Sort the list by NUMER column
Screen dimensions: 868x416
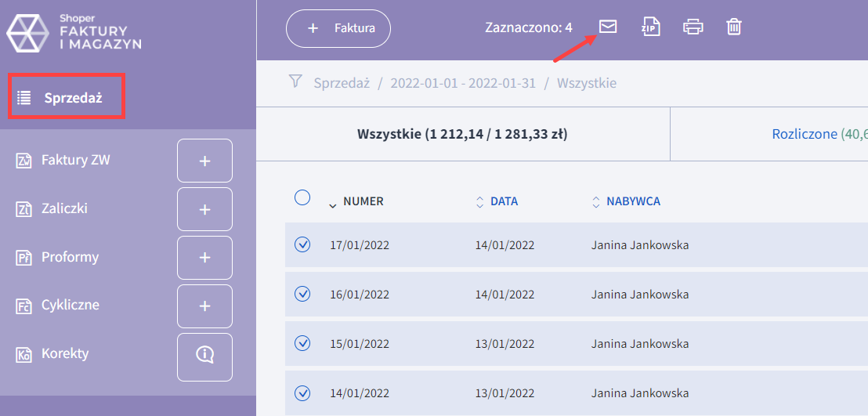363,201
